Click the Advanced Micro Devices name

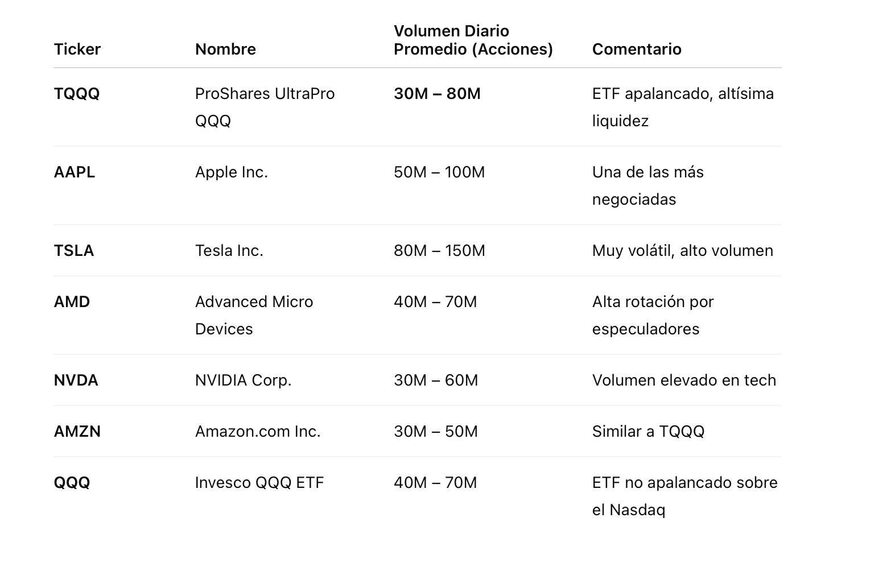[x=254, y=316]
